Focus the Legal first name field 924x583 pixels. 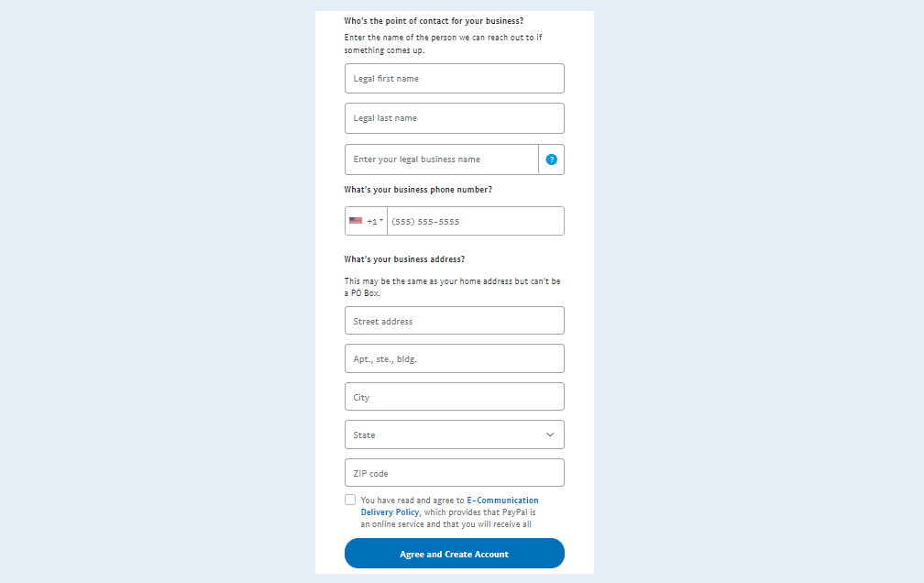coord(455,79)
